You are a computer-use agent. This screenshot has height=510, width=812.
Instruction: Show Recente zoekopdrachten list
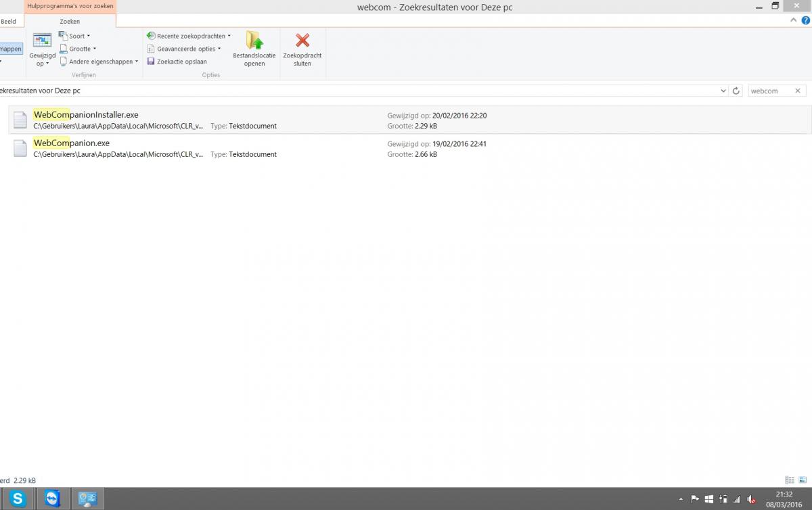189,36
